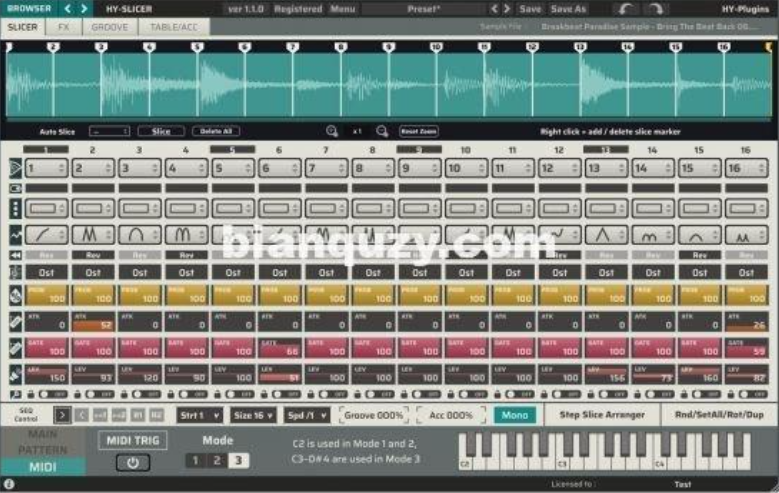Open the Strt 1 dropdown
The width and height of the screenshot is (779, 493).
coord(199,415)
